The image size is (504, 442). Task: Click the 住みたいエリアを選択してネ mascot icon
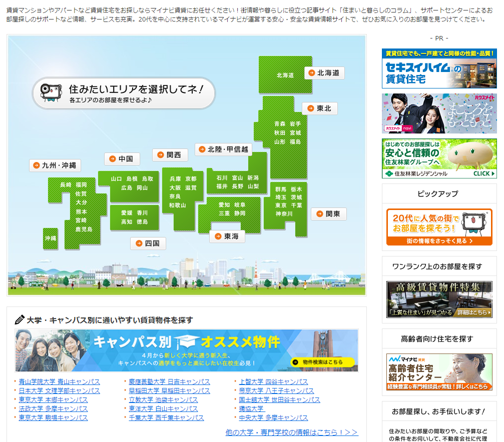[x=51, y=92]
